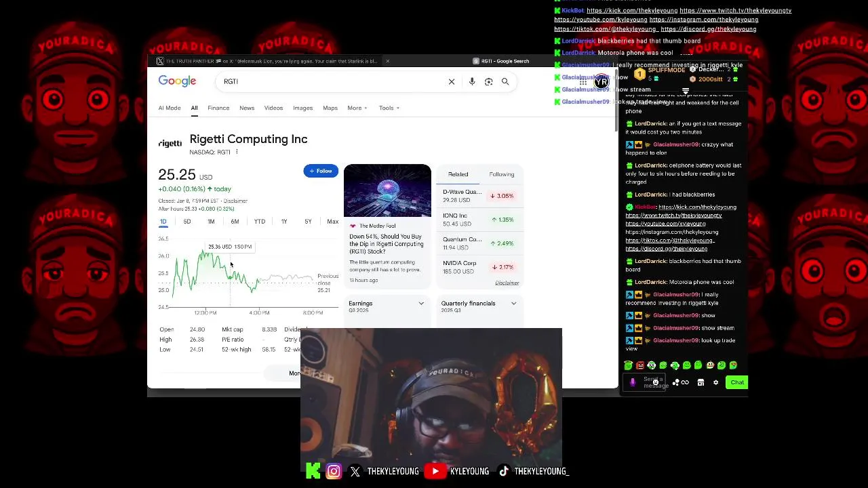This screenshot has width=868, height=488.
Task: Switch to News search tab
Action: click(247, 108)
